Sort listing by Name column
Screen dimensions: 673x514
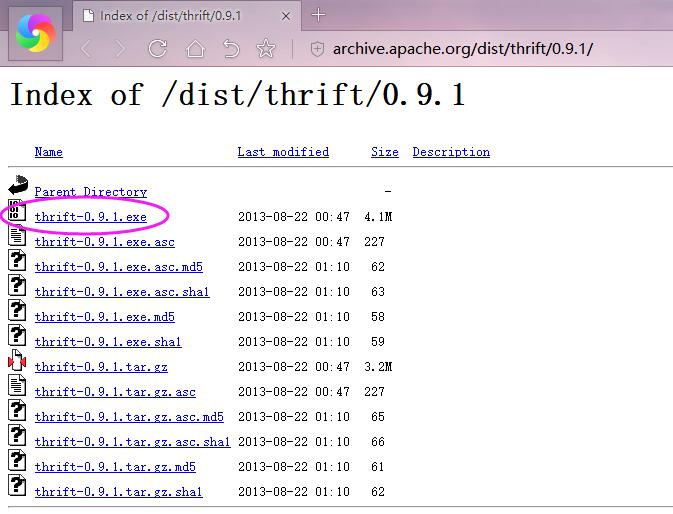(49, 152)
